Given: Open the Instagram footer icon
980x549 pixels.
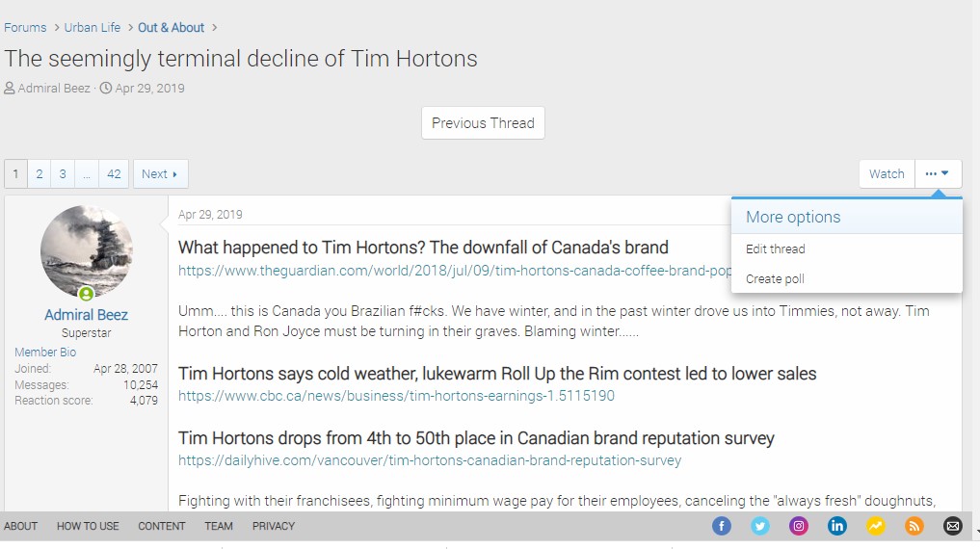Looking at the screenshot, I should click(x=799, y=526).
